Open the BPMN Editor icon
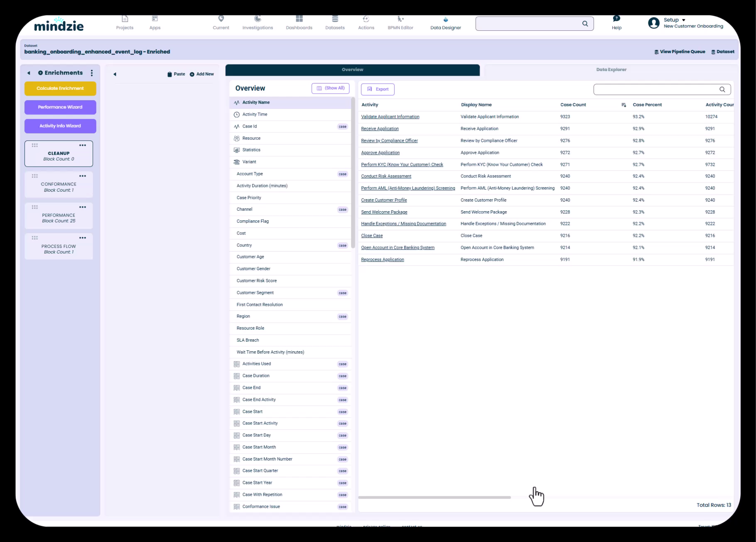This screenshot has height=542, width=756. 400,19
